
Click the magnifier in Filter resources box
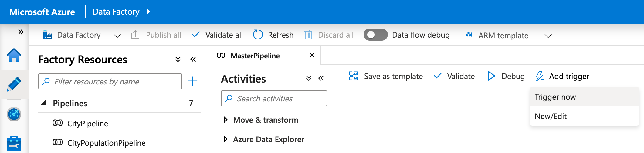[46, 81]
